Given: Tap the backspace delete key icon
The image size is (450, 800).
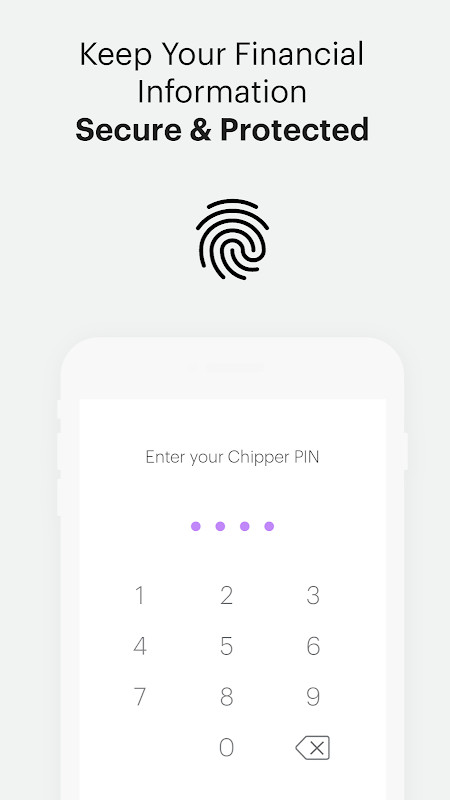Looking at the screenshot, I should tap(313, 747).
